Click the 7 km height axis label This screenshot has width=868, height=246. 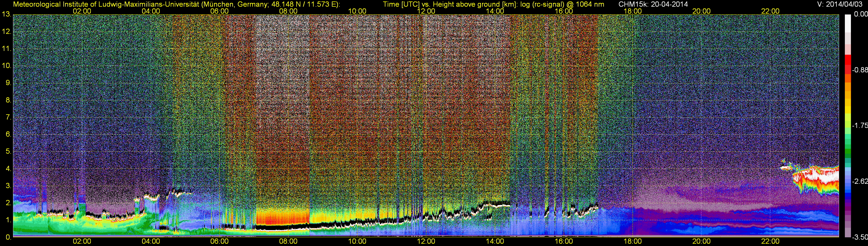[8, 117]
